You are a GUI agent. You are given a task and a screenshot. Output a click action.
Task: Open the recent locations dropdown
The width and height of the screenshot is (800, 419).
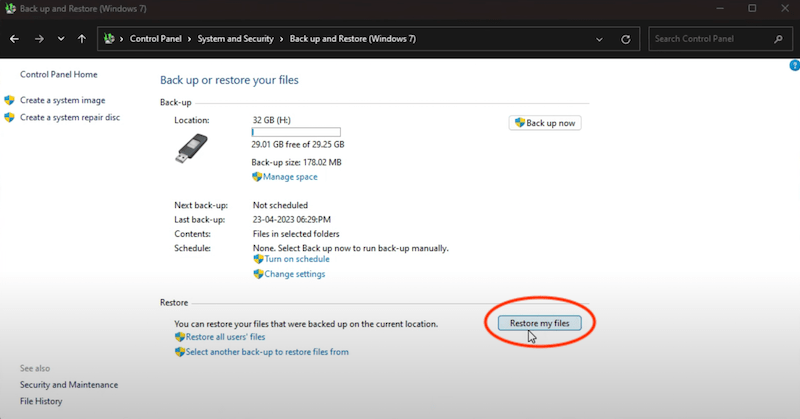point(61,39)
